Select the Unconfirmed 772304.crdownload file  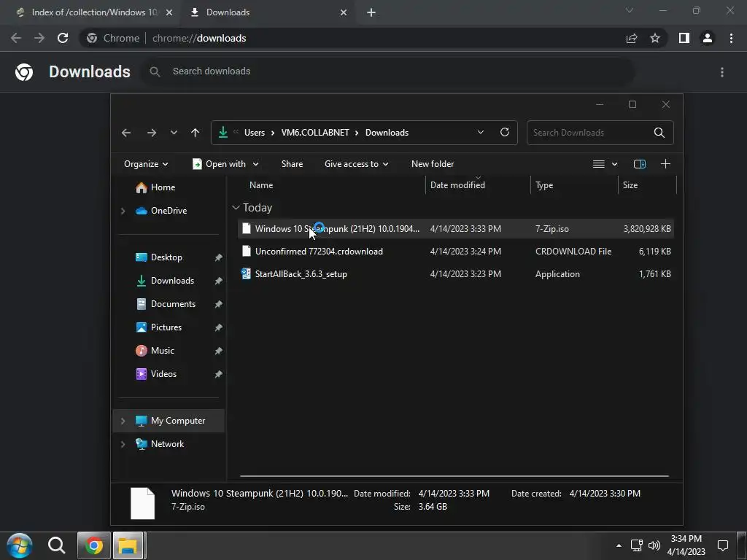(x=455, y=252)
